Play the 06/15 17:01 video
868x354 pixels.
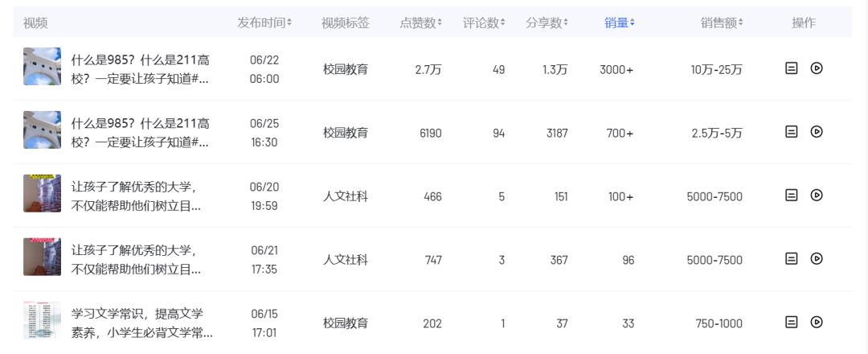pyautogui.click(x=816, y=322)
